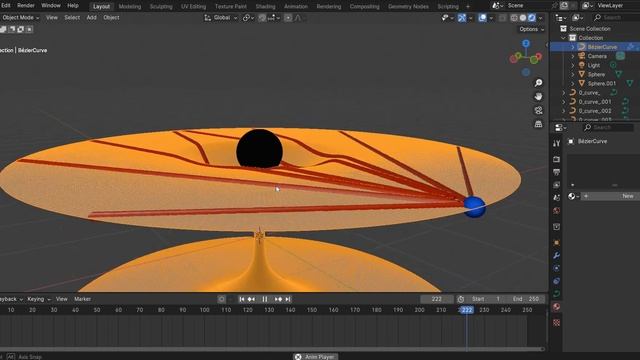Open the Object Data curve properties tab
This screenshot has width=640, height=360.
point(556,294)
